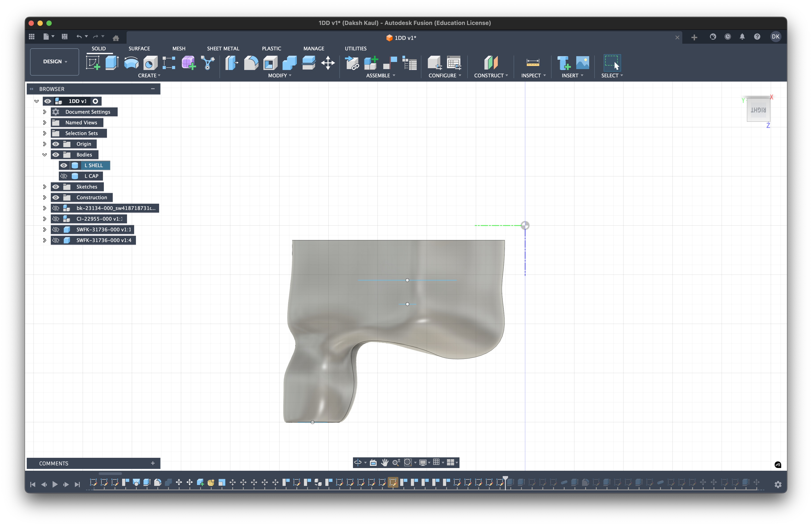Switch to the SHEET METAL tab

pyautogui.click(x=223, y=48)
